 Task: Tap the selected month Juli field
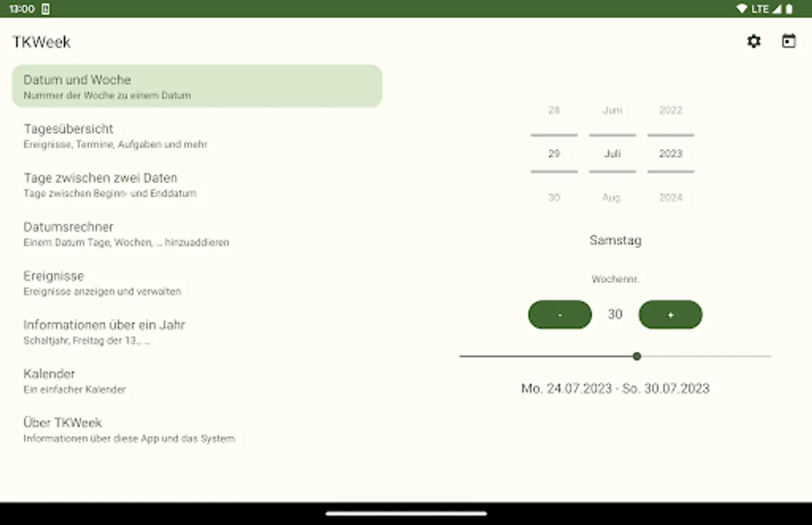(x=612, y=153)
